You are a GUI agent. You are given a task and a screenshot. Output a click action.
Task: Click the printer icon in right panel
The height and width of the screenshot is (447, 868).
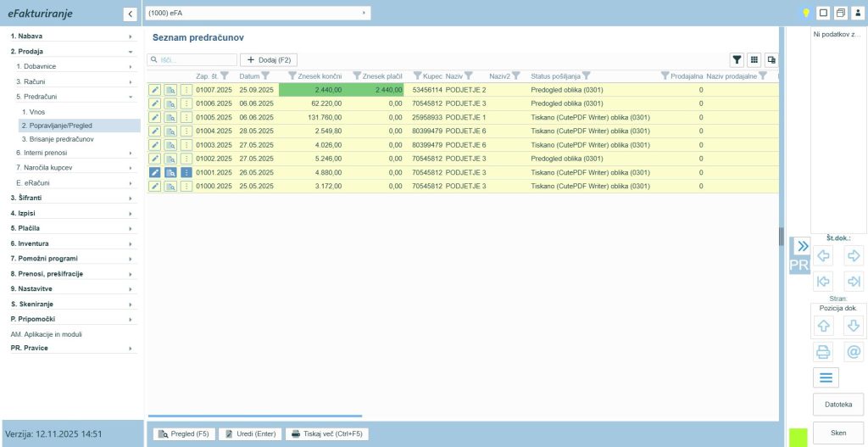coord(823,352)
